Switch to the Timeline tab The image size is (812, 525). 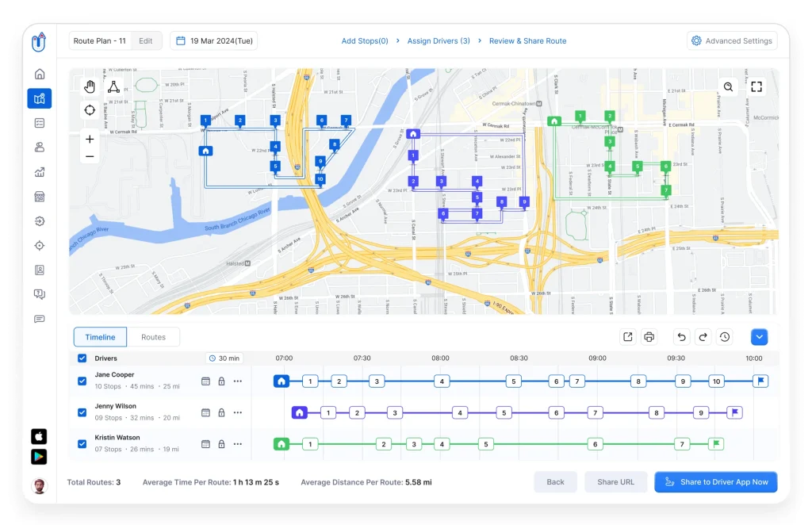[x=100, y=337]
